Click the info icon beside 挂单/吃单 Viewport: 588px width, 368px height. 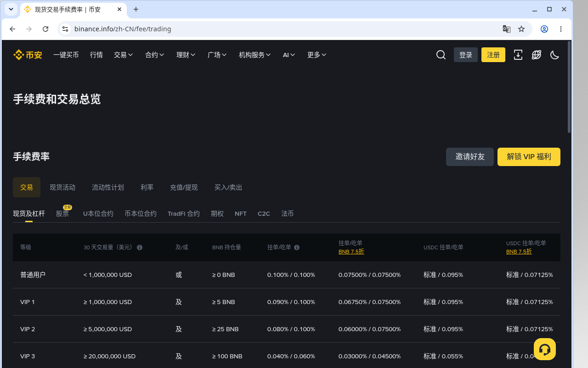[297, 247]
